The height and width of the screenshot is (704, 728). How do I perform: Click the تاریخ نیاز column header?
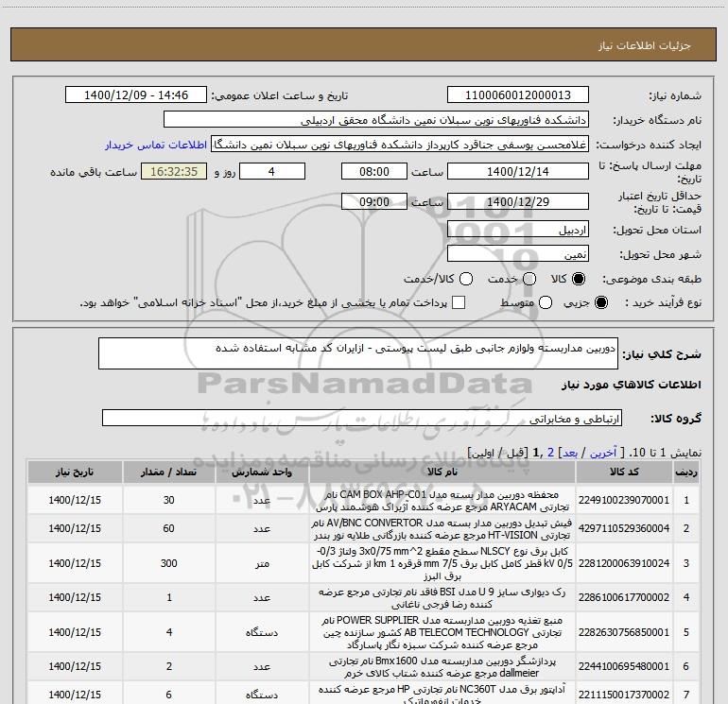pos(75,472)
